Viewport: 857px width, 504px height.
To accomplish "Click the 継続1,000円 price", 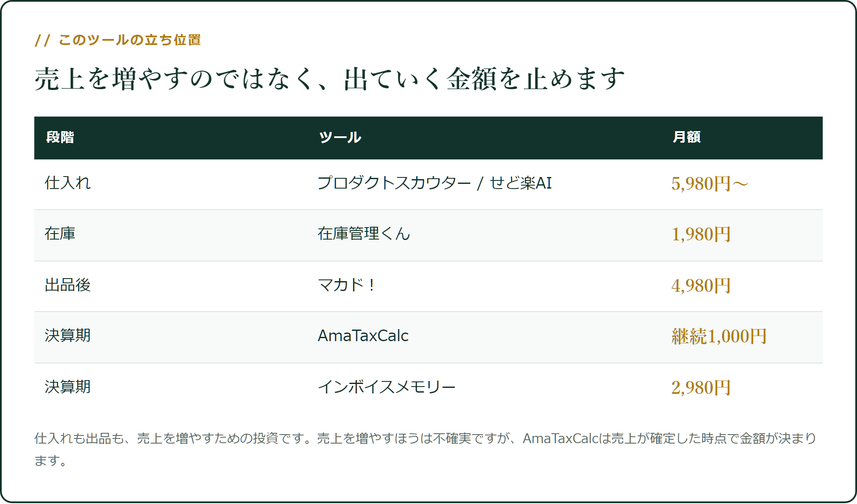I will pos(719,336).
